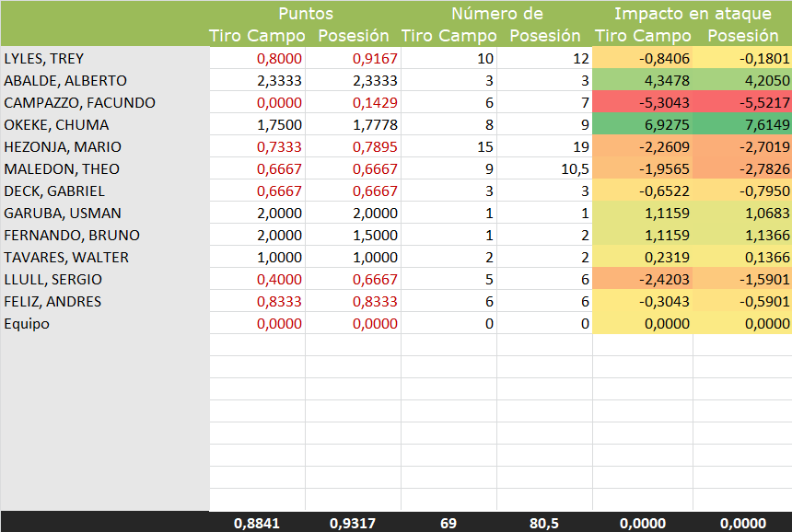Click the 0,8841 total in footer row
The height and width of the screenshot is (532, 792).
coord(257,522)
